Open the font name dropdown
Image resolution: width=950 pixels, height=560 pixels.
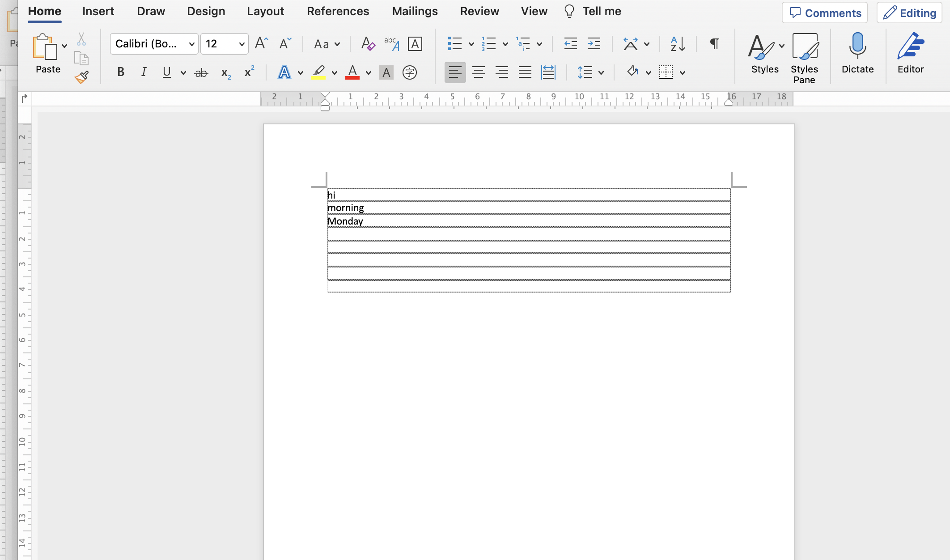coord(191,44)
